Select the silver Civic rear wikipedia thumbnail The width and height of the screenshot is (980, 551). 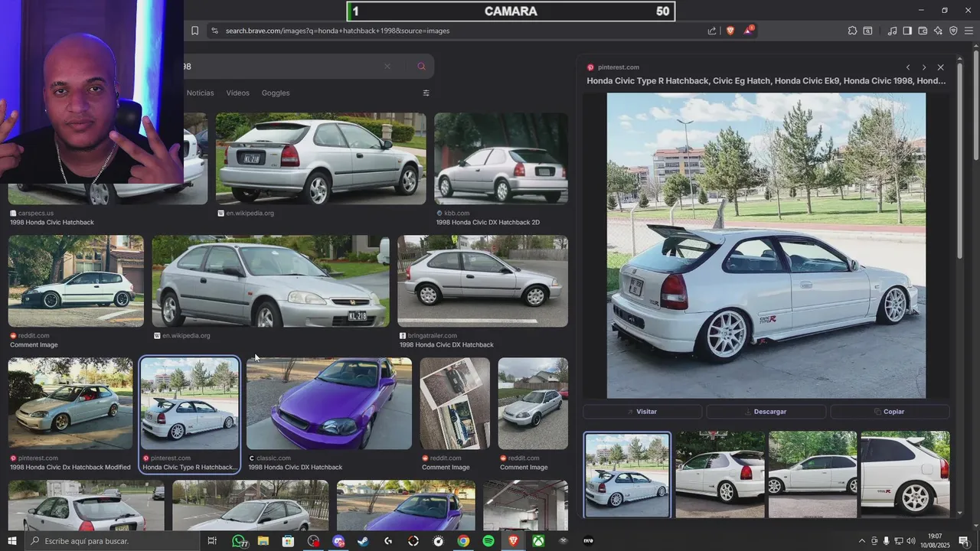point(321,158)
